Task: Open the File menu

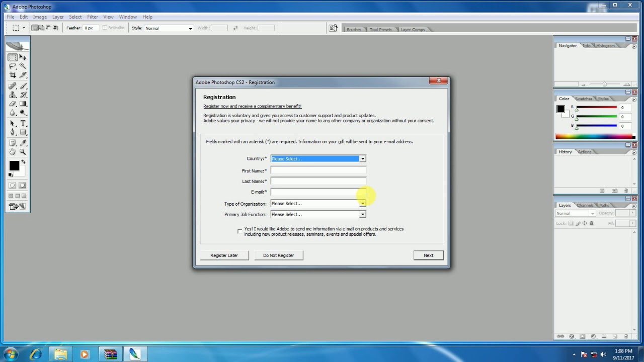Action: (10, 17)
